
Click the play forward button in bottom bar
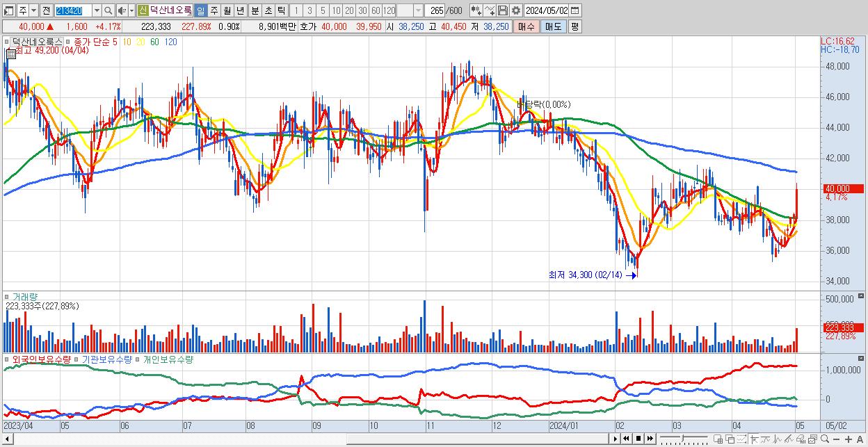click(616, 439)
